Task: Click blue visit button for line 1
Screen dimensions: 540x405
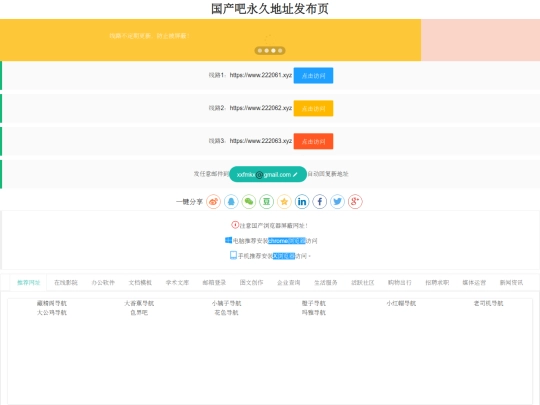Action: pyautogui.click(x=313, y=75)
